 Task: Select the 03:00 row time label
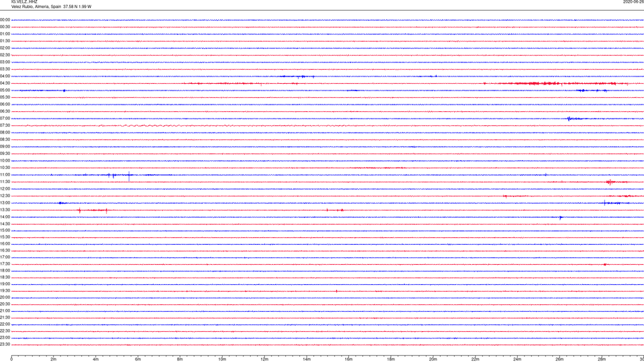click(5, 62)
